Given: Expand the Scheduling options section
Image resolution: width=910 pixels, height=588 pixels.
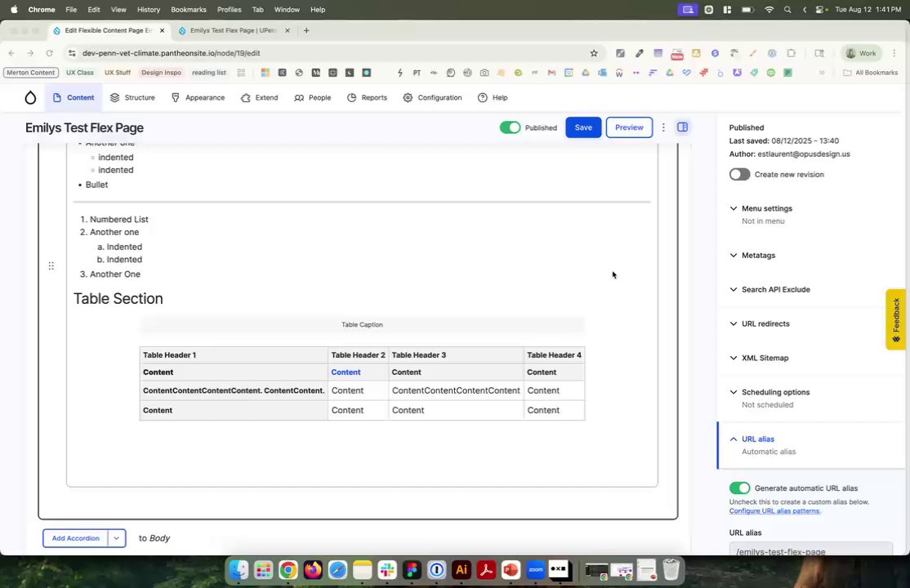Looking at the screenshot, I should click(x=811, y=399).
